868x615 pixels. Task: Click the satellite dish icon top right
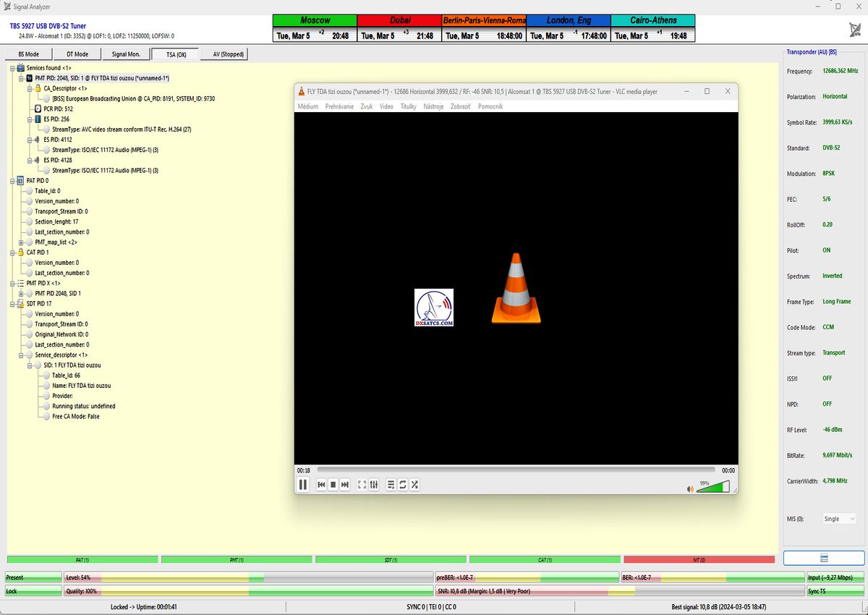tap(854, 29)
